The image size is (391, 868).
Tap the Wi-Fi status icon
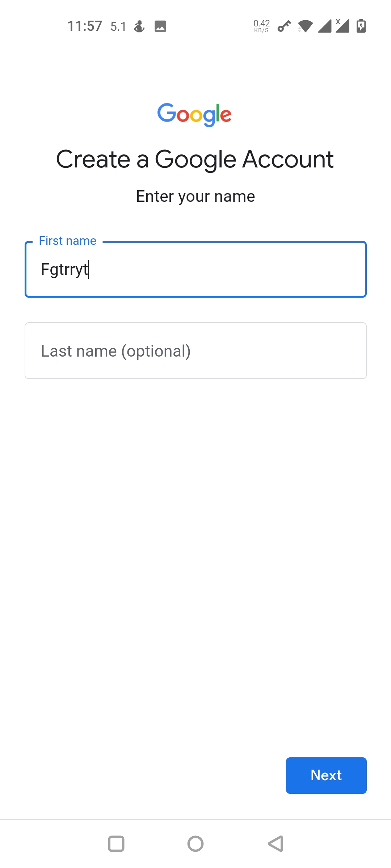[x=305, y=26]
